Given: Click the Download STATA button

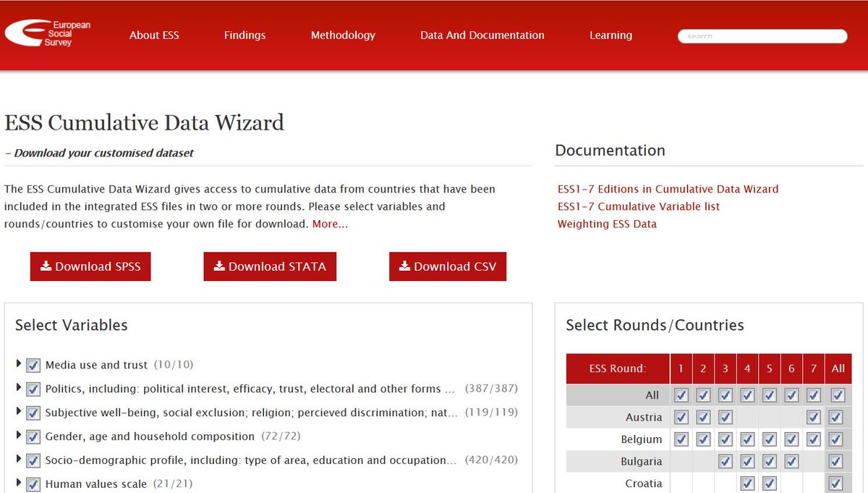Looking at the screenshot, I should pos(270,266).
